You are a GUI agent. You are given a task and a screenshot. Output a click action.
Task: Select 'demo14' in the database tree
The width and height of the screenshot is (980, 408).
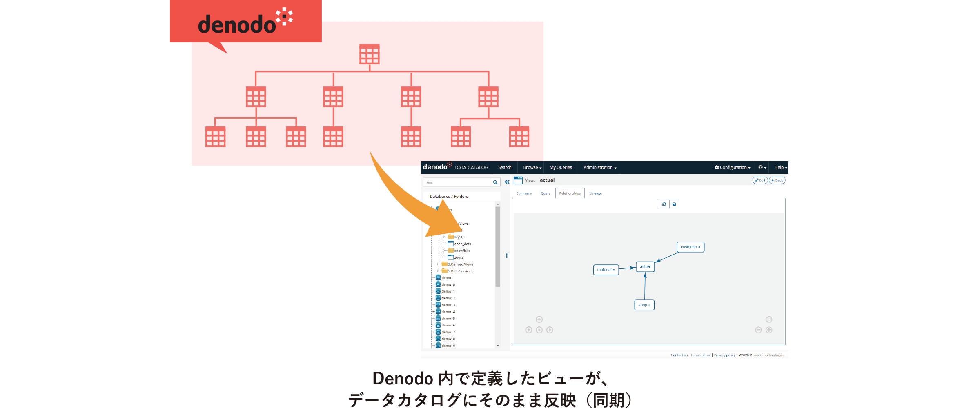click(448, 312)
